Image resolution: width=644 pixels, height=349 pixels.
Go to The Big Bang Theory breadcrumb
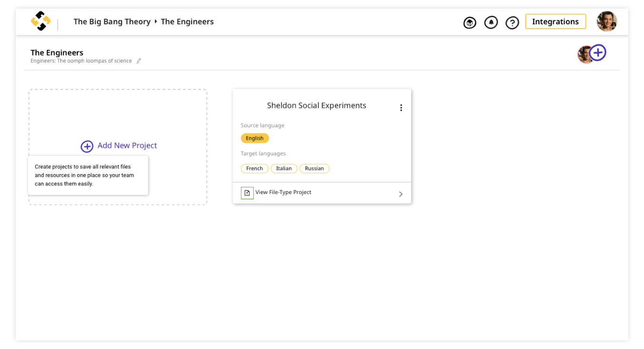(x=112, y=21)
